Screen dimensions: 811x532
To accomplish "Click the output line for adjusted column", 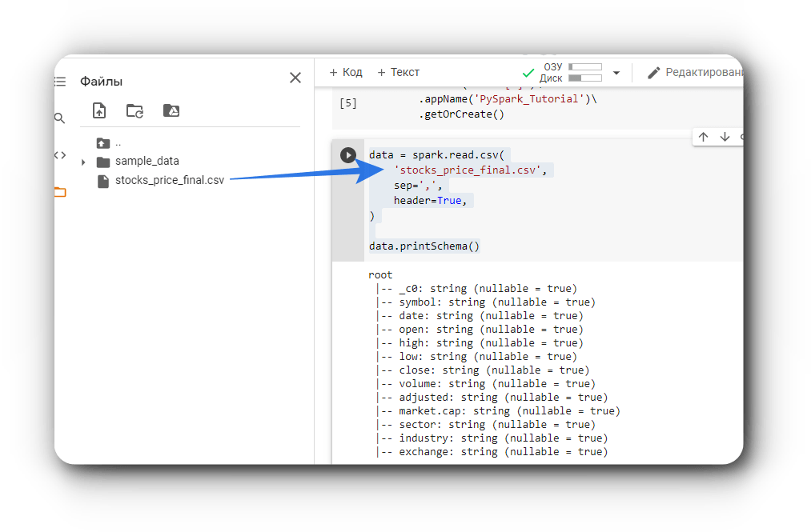I will [492, 398].
